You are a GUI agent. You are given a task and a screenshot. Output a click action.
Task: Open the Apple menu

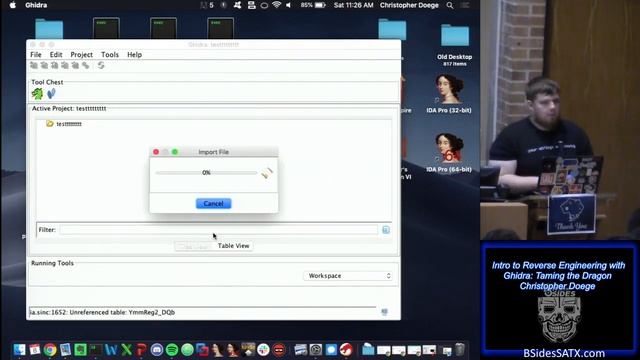(x=13, y=5)
